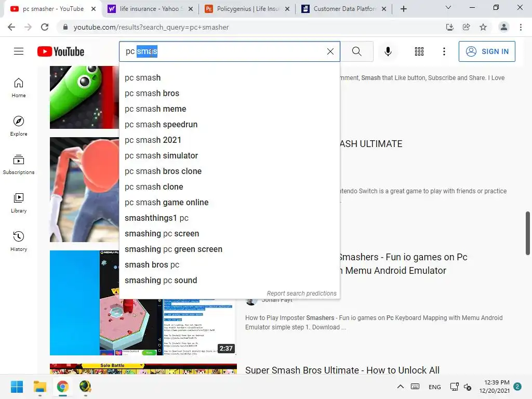The height and width of the screenshot is (399, 532).
Task: Click the browser forward arrow
Action: click(x=28, y=27)
